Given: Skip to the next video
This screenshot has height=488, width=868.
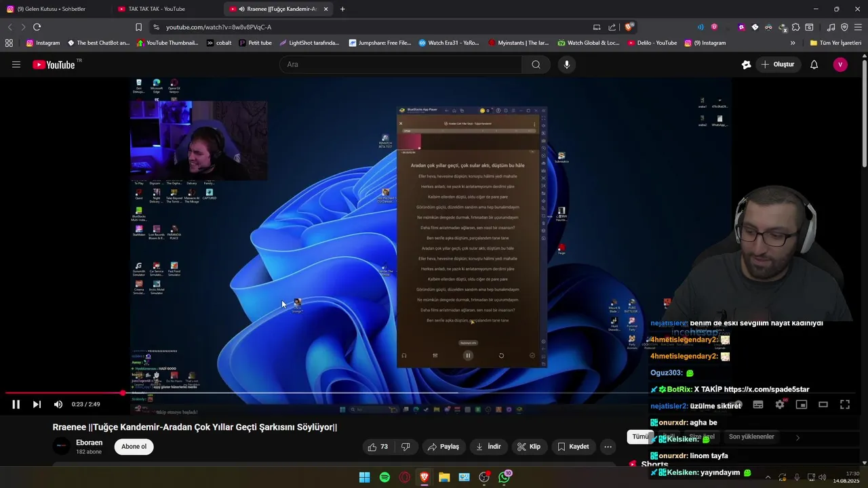Looking at the screenshot, I should [x=37, y=404].
